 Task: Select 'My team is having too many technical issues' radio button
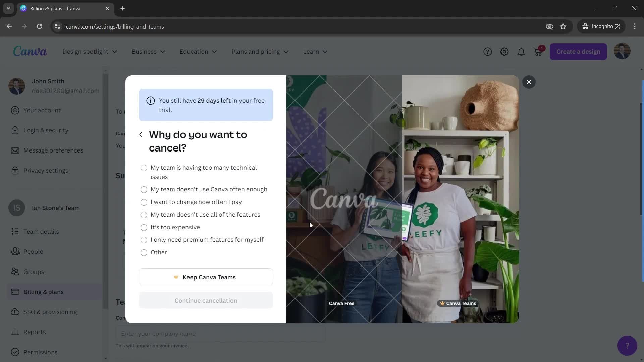pos(144,168)
